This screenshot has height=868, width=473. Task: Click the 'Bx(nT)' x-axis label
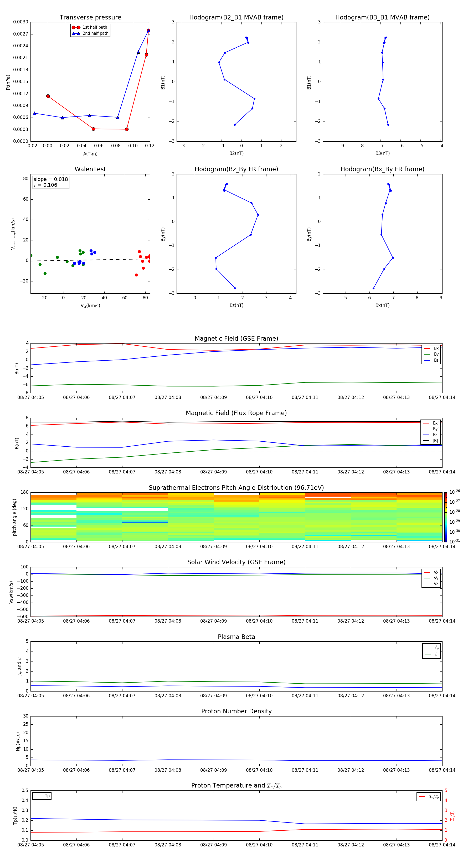tap(382, 305)
